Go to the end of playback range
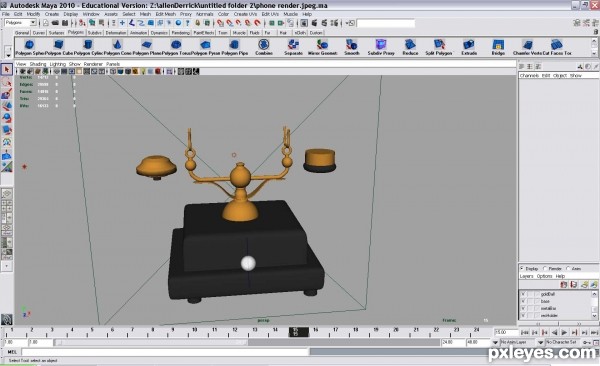Viewport: 600px width, 366px height. coord(594,332)
